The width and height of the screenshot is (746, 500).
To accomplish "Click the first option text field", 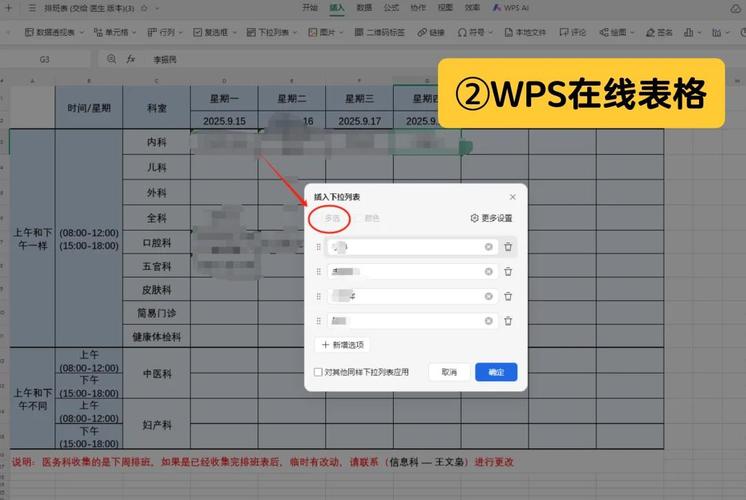I will coord(412,247).
